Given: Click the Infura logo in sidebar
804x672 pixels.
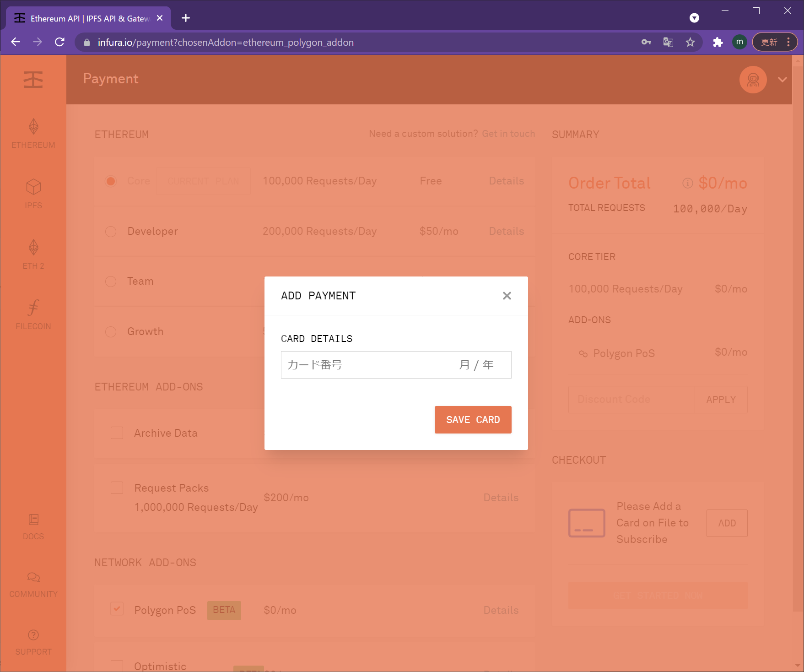Looking at the screenshot, I should pos(33,80).
